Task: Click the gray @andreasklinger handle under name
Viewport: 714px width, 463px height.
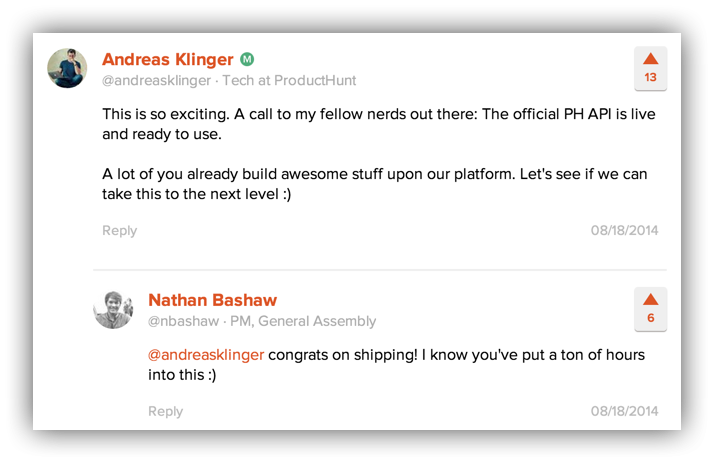Action: 158,81
